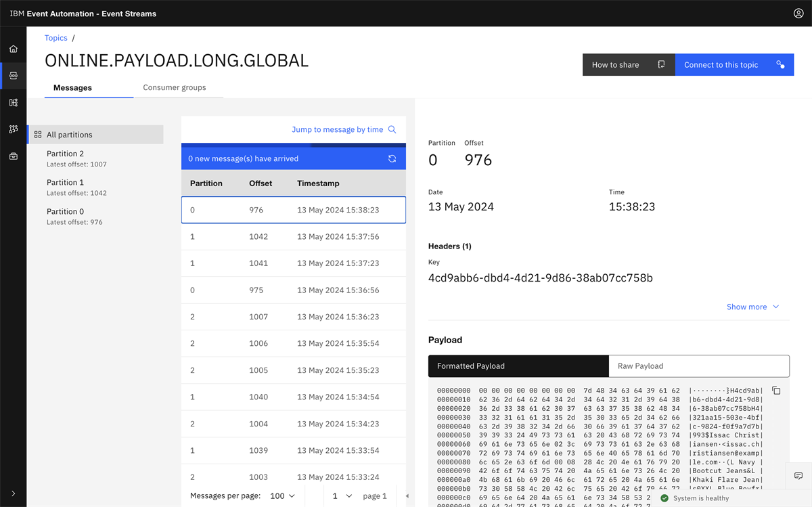Select message row offset 1003

pyautogui.click(x=294, y=477)
